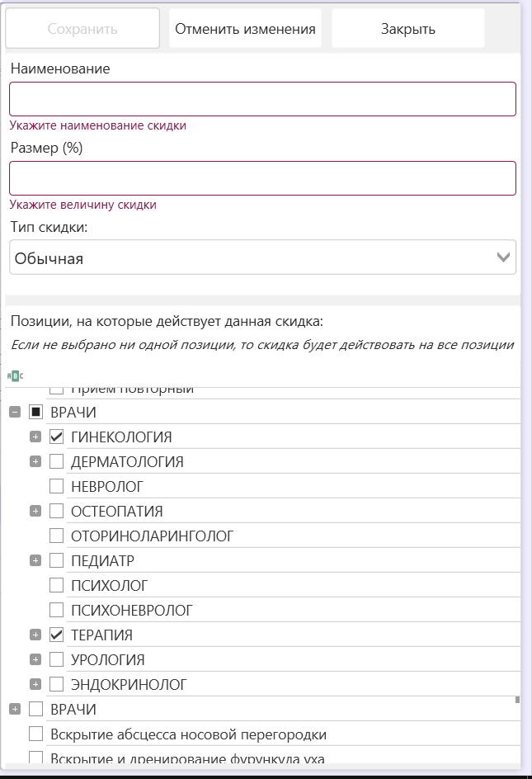This screenshot has height=779, width=532.
Task: Select the ПСИХОНЕВРОЛОГ row label
Action: [132, 610]
